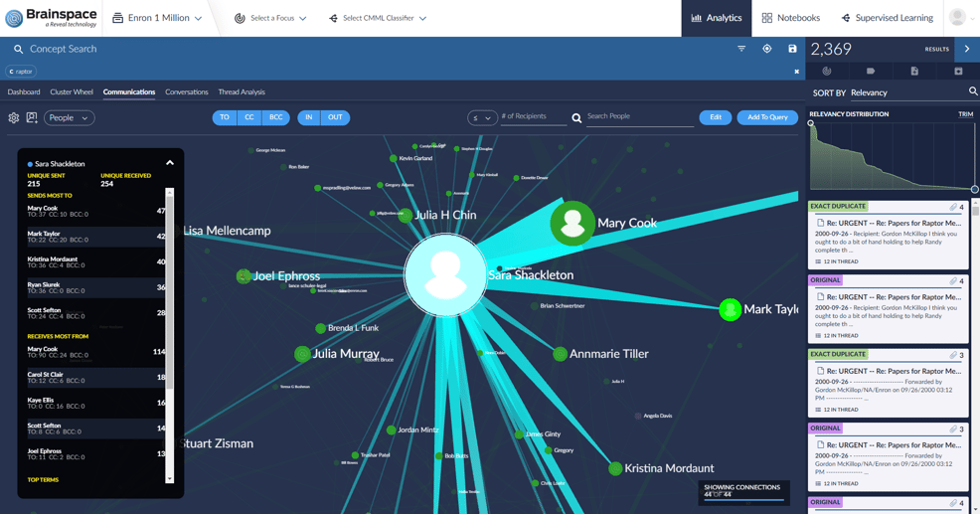980x514 pixels.
Task: Clear the query with the X icon
Action: (796, 72)
